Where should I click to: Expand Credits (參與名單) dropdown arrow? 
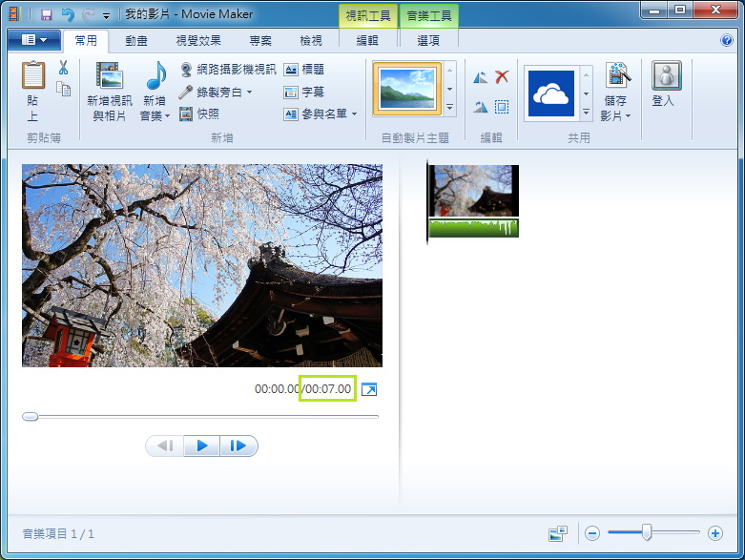355,114
